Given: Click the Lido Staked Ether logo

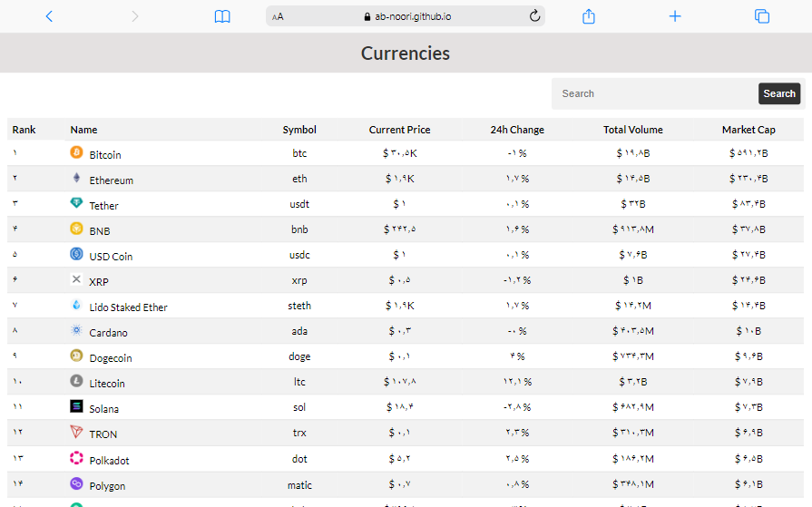Looking at the screenshot, I should coord(76,305).
